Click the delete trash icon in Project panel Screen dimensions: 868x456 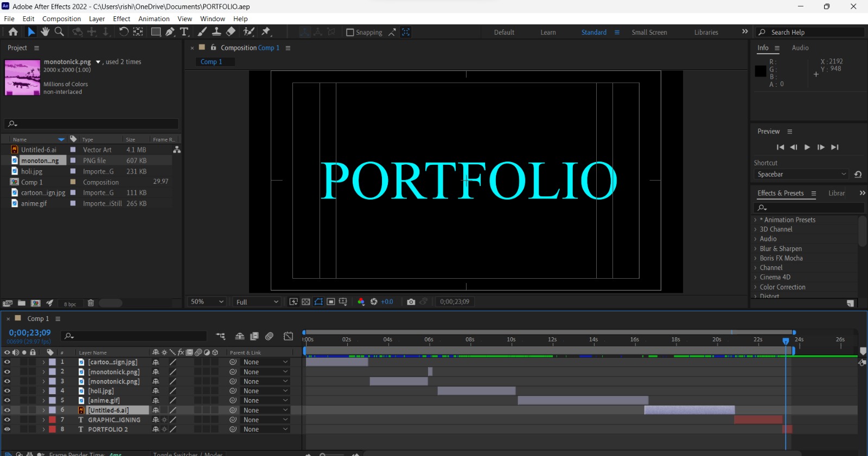click(x=91, y=303)
